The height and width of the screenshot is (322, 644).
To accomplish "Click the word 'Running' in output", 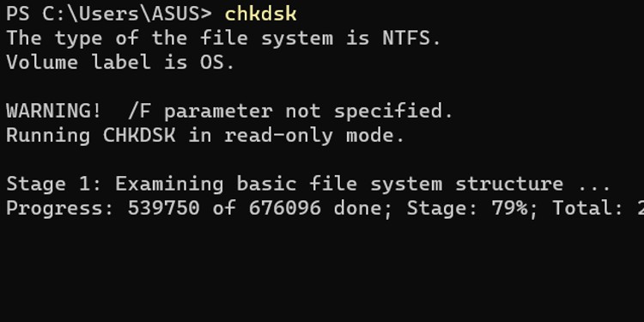I will [x=48, y=135].
